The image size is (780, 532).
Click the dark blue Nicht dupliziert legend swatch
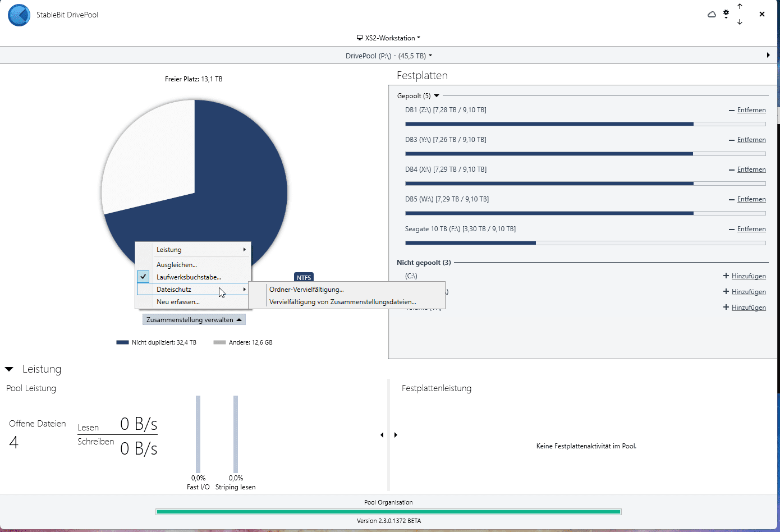click(122, 342)
